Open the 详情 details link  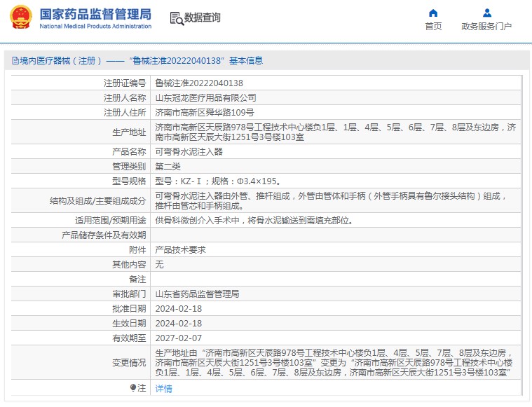(163, 388)
